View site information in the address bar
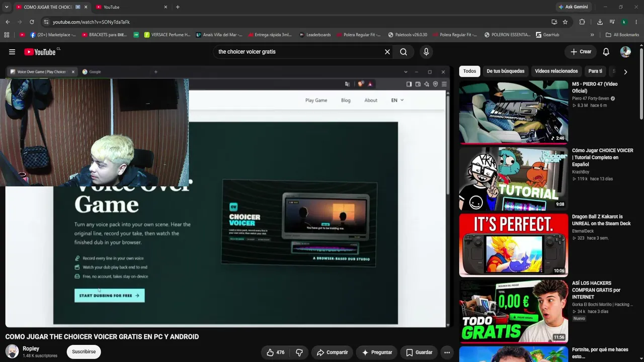Image resolution: width=644 pixels, height=362 pixels. [46, 22]
